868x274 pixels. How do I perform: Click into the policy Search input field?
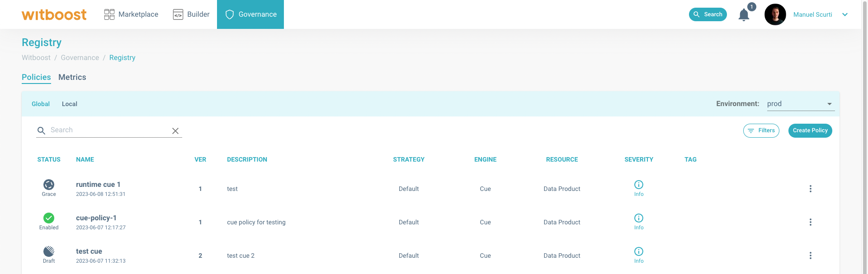pos(108,130)
